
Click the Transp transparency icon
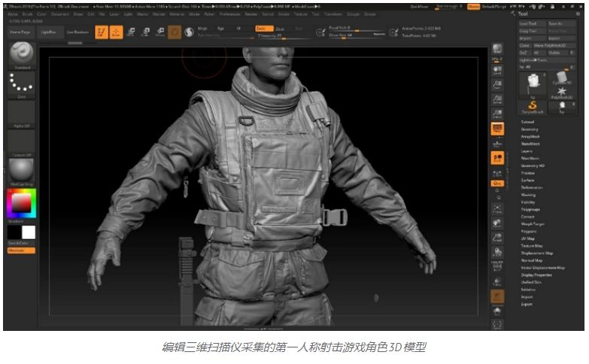pos(497,282)
